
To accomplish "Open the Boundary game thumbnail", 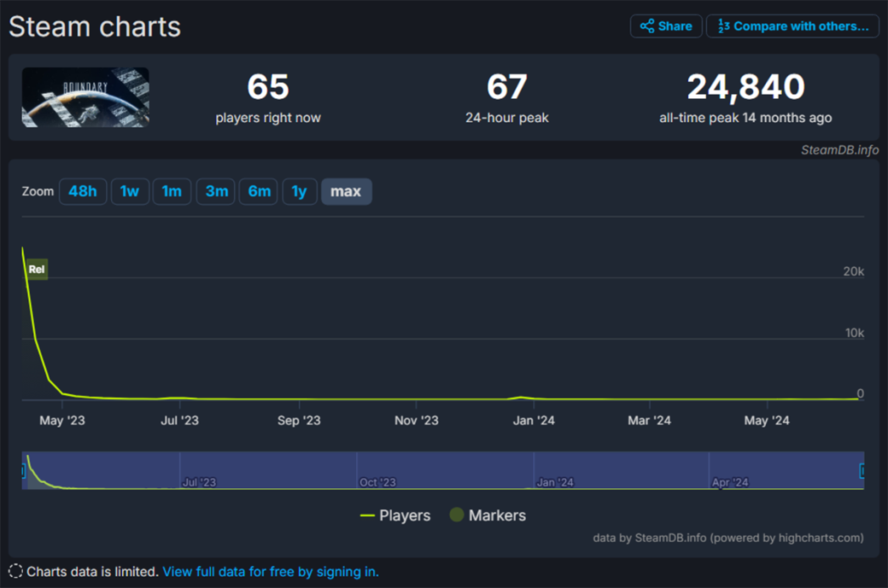I will (85, 97).
